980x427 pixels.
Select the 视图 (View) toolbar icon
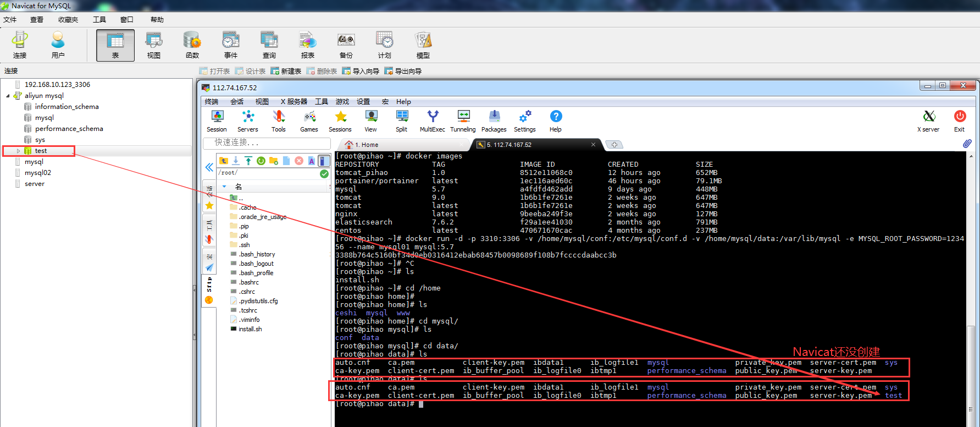pyautogui.click(x=154, y=45)
